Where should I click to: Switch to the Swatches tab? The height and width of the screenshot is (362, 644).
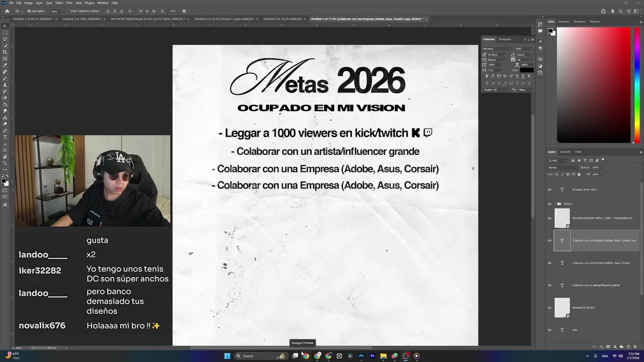pos(564,22)
